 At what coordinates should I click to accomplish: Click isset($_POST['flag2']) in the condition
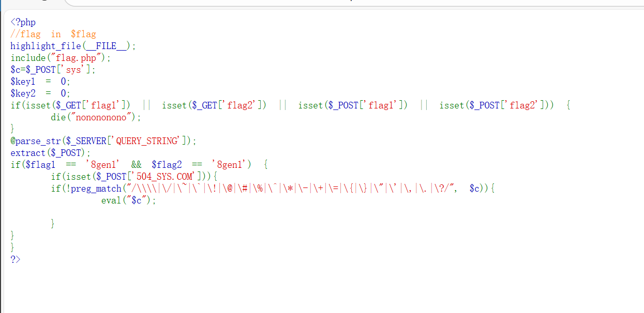point(495,105)
